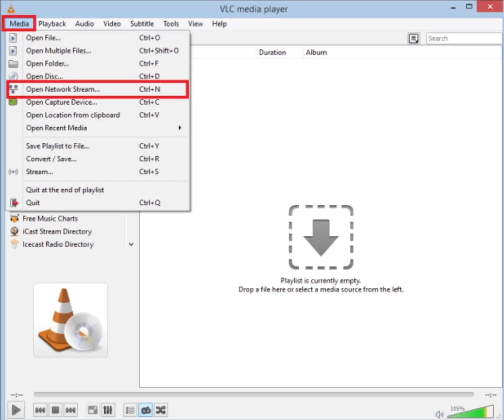Image resolution: width=504 pixels, height=420 pixels.
Task: Expand the Open Recent Media submenu
Action: 56,128
